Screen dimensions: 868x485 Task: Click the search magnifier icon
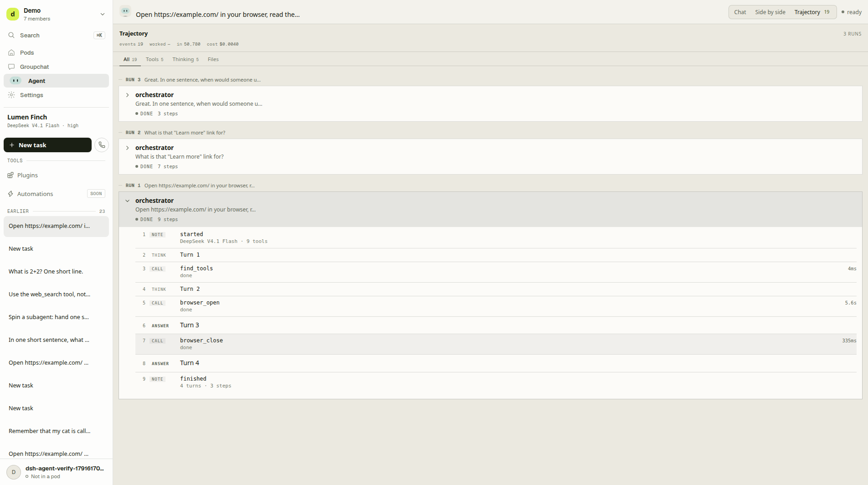[11, 35]
